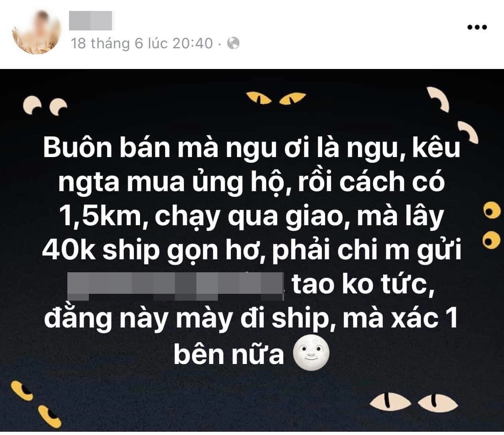504x435 pixels.
Task: Click the white crescent eyes at top left
Action: pos(45,106)
